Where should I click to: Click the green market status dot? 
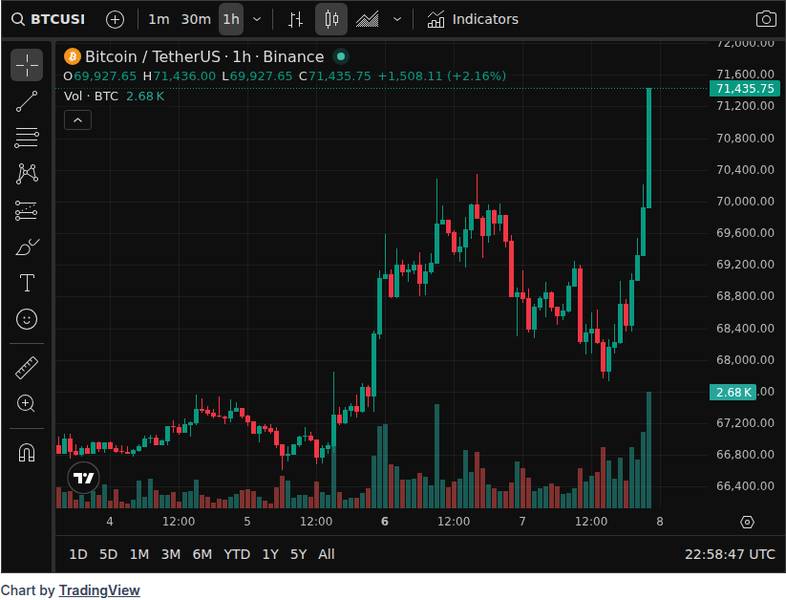[x=341, y=57]
